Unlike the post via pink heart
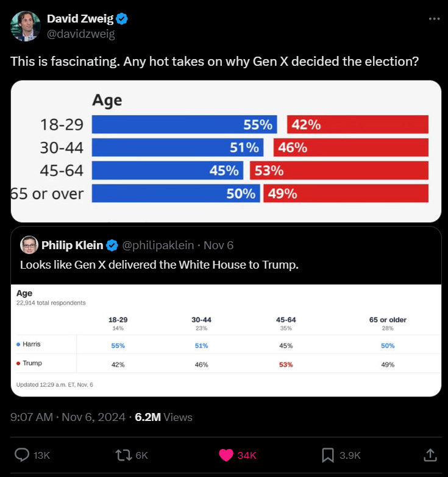 (x=226, y=455)
